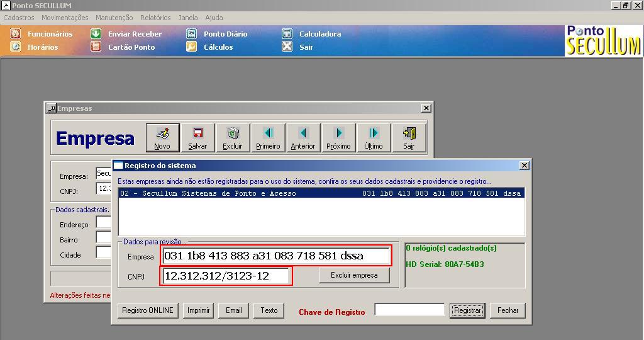Click the Sair door icon in the Empresas window
This screenshot has width=644, height=340.
coord(409,138)
